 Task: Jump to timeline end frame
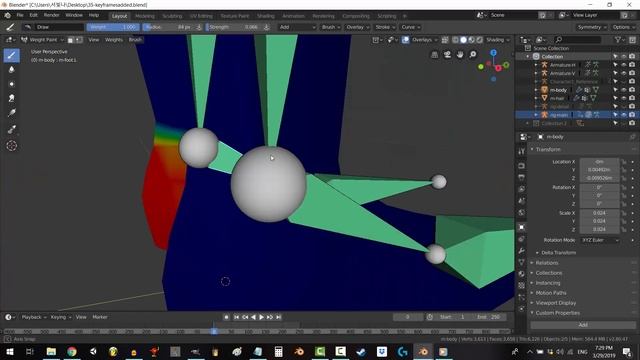279,317
